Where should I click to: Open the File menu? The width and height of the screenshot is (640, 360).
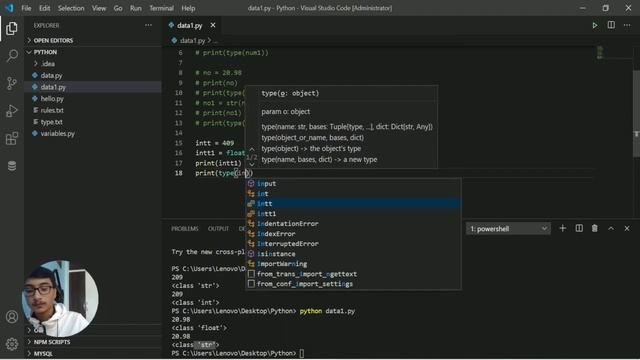[x=26, y=8]
